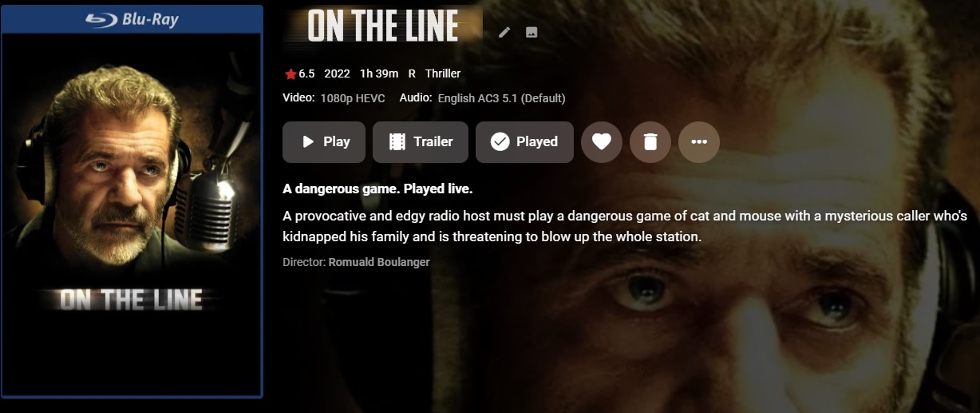Click the red star rating icon
Screen dimensions: 980x413
point(290,74)
